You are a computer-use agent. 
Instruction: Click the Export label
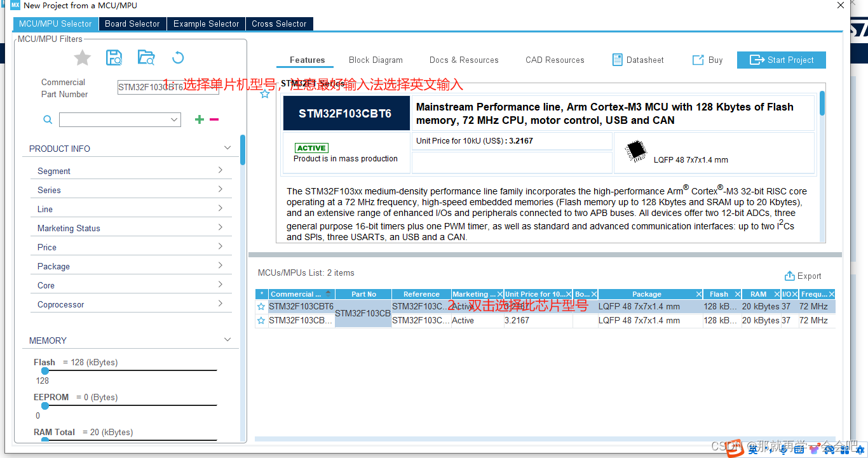point(810,276)
